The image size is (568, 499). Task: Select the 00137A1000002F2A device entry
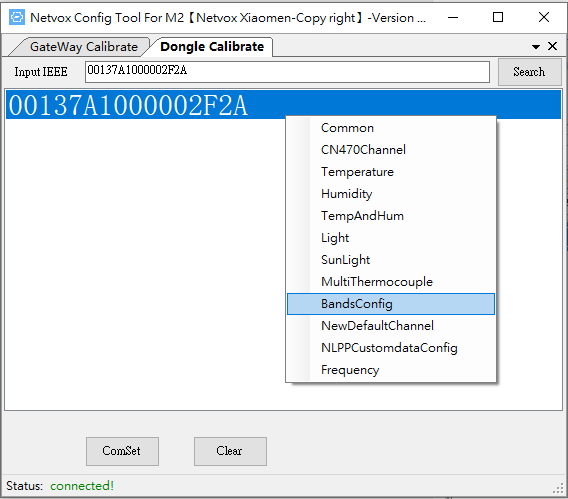click(x=283, y=105)
